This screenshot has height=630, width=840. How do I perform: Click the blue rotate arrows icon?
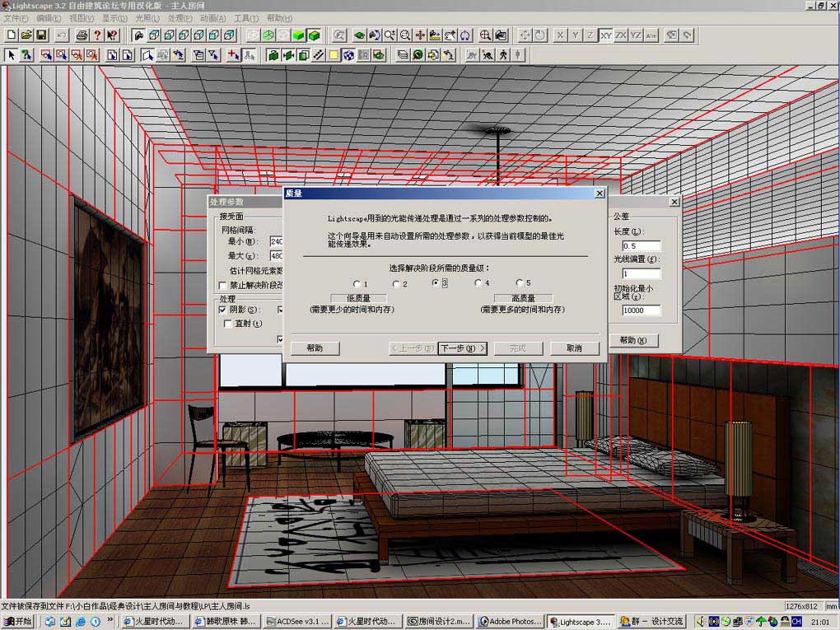pos(465,35)
